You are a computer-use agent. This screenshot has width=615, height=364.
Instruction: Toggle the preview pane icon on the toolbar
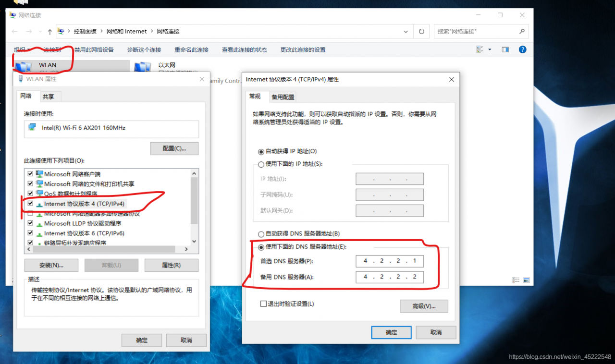click(x=505, y=49)
